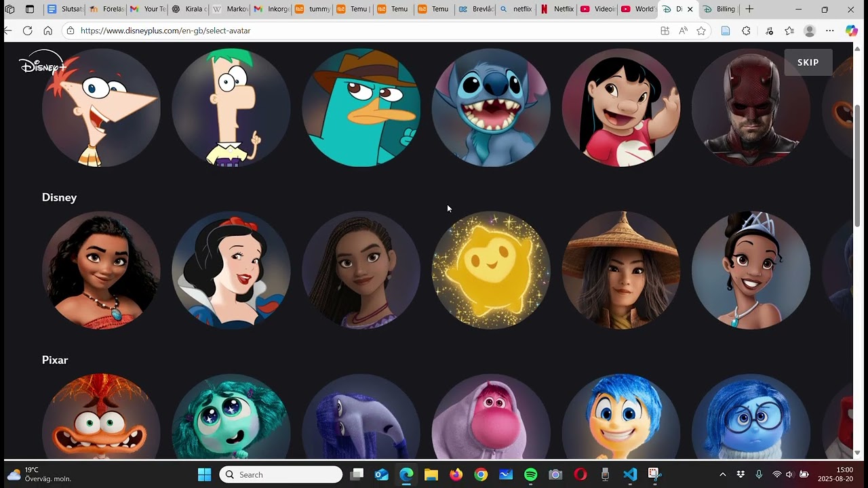Show hidden system tray icons

(722, 474)
